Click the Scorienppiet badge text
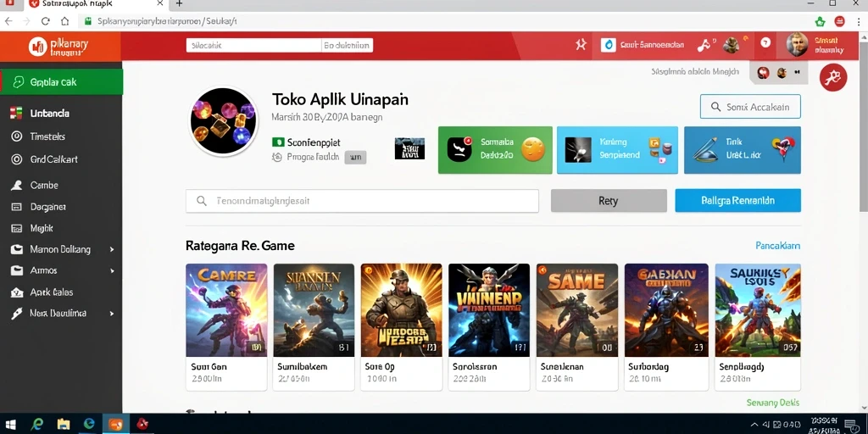Screen dimensions: 868x434 click(314, 142)
